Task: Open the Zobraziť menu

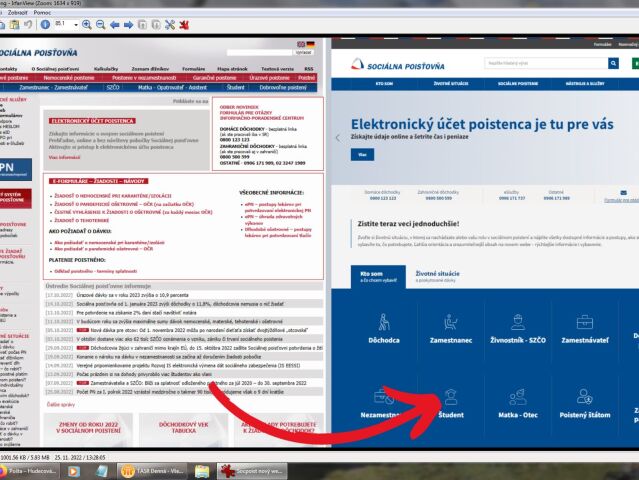Action: coord(18,13)
